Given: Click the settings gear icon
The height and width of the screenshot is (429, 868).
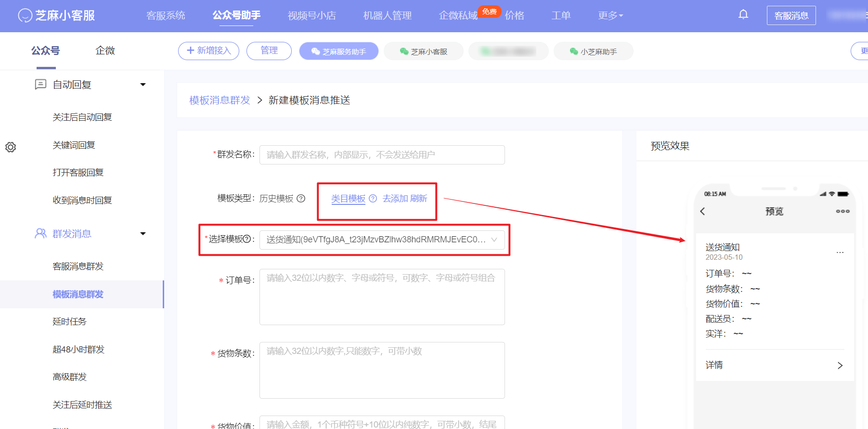Looking at the screenshot, I should [11, 147].
